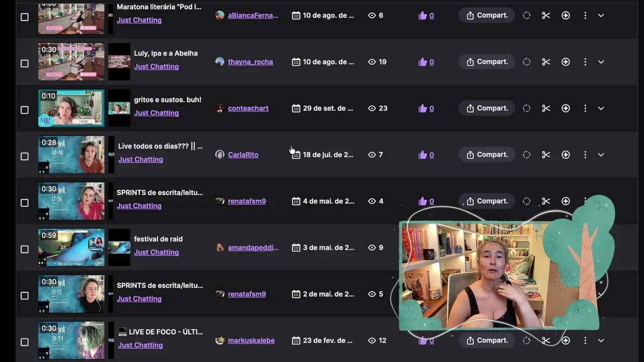Expand chevron for gritos e sustos clip row
The width and height of the screenshot is (644, 362).
pos(601,108)
